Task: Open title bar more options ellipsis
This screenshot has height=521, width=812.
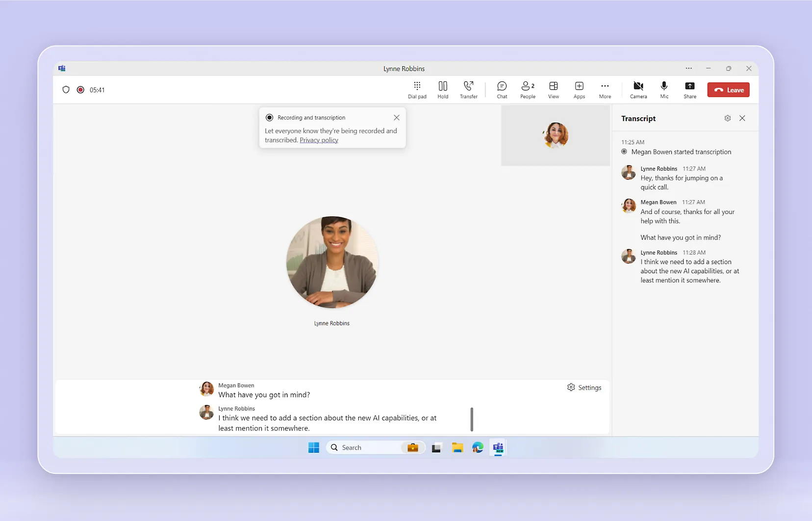Action: (x=689, y=69)
